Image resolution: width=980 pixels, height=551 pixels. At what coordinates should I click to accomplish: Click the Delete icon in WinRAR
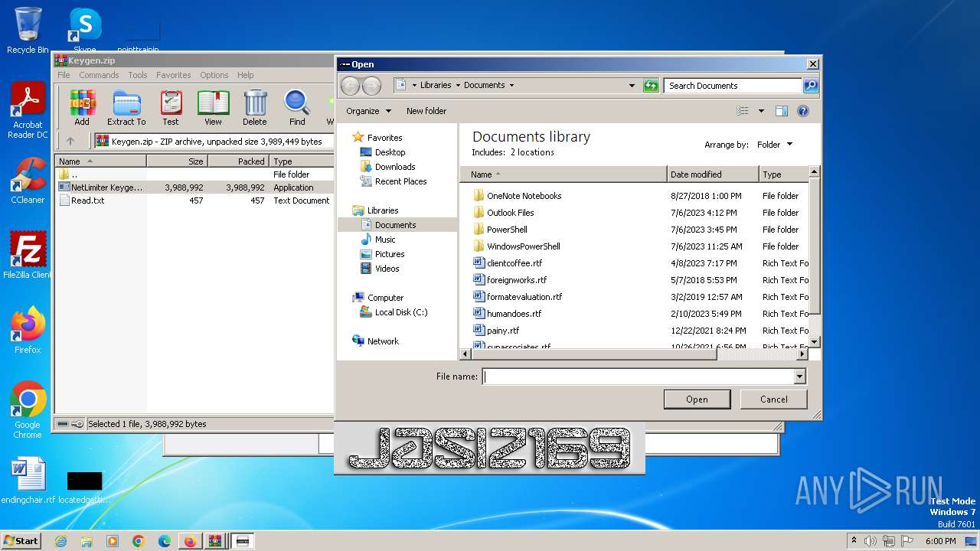pyautogui.click(x=255, y=107)
